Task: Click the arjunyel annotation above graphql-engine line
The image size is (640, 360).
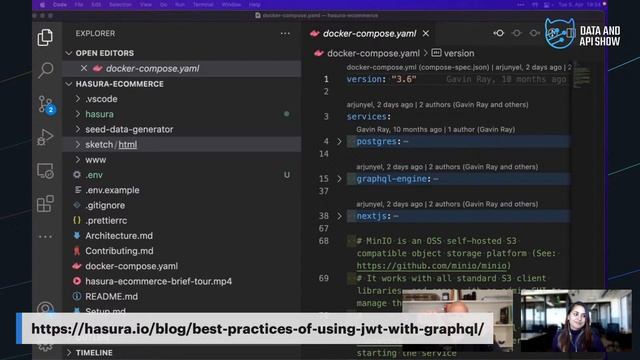Action: click(447, 167)
